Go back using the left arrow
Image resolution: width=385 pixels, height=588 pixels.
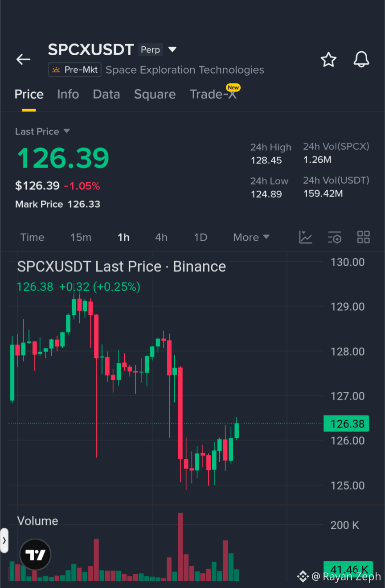point(23,59)
